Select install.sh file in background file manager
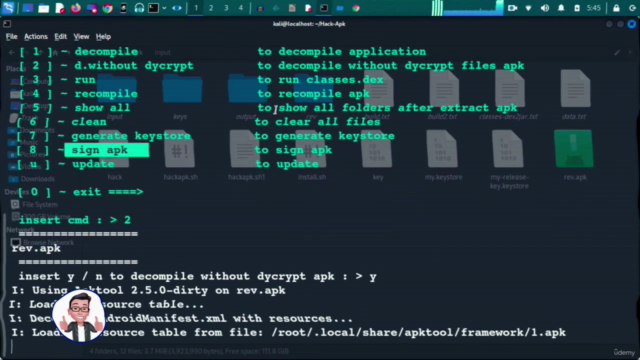The height and width of the screenshot is (360, 640). tap(312, 155)
